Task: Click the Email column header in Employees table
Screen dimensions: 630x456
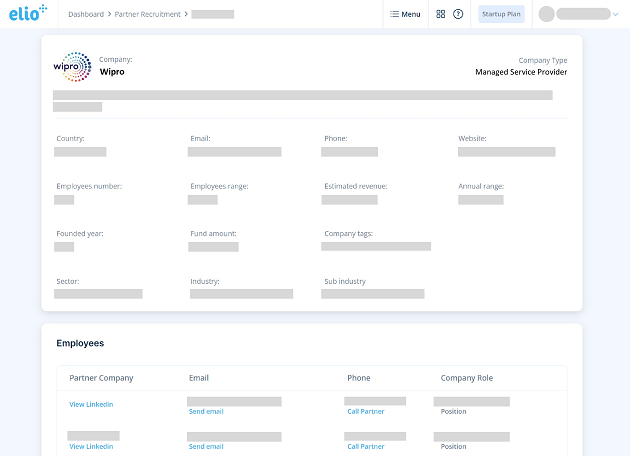Action: coord(199,378)
